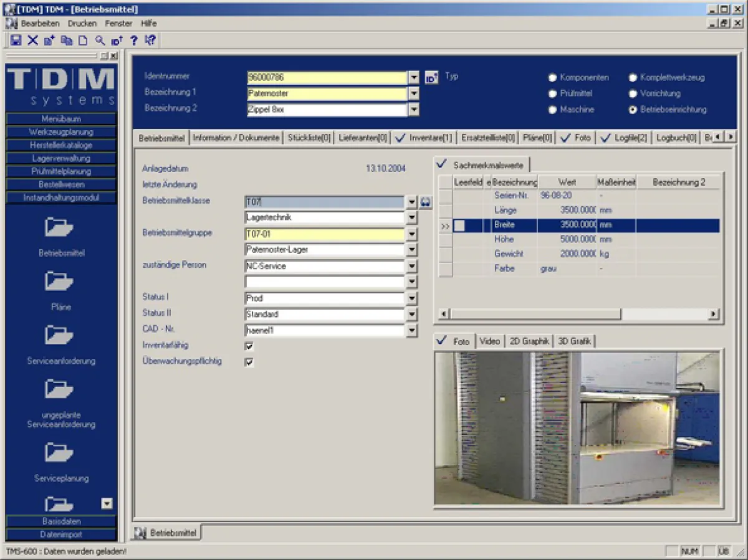Select the Komponenten radio button
Viewport: 748px width, 560px height.
[552, 78]
